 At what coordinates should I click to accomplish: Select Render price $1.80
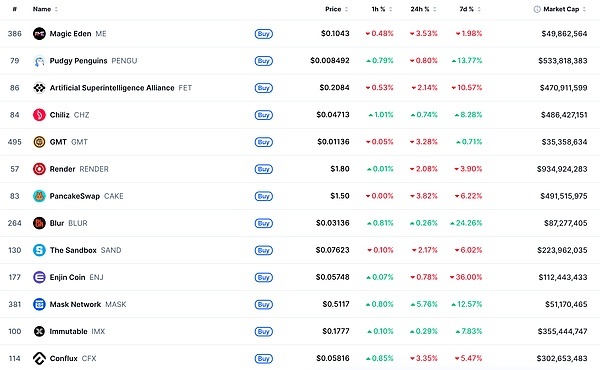(x=340, y=169)
